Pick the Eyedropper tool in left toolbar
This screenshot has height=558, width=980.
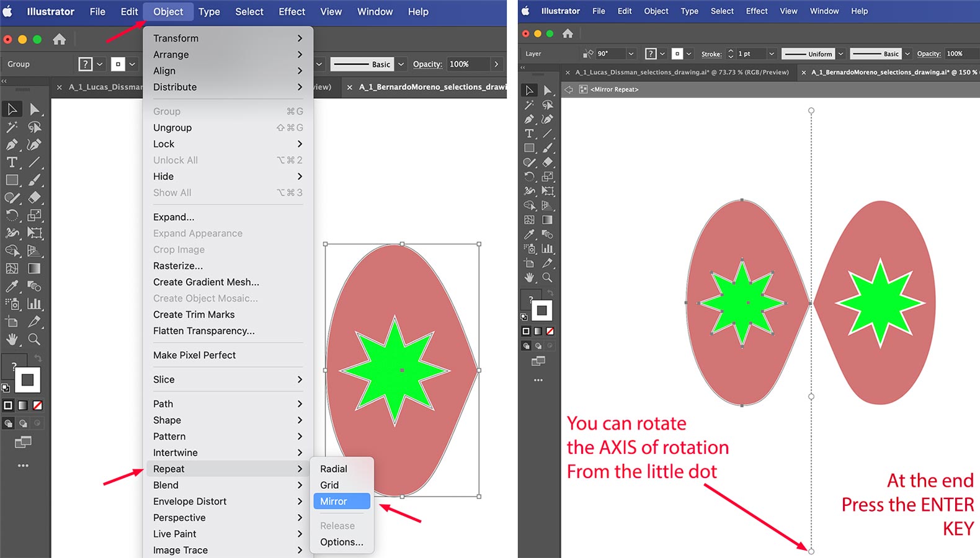coord(12,286)
